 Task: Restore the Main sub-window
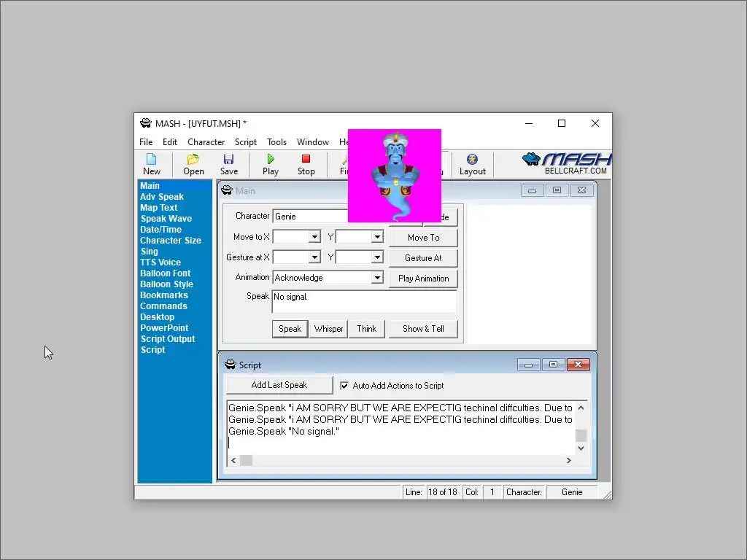(x=557, y=190)
